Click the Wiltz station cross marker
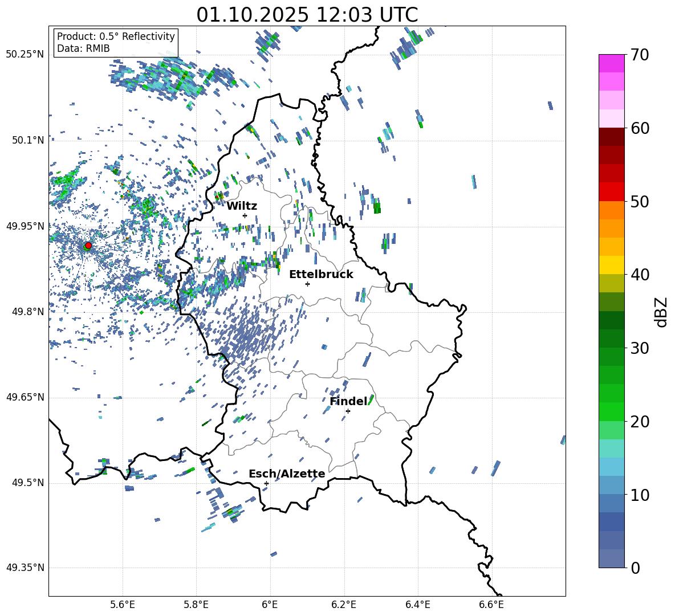 tap(245, 215)
